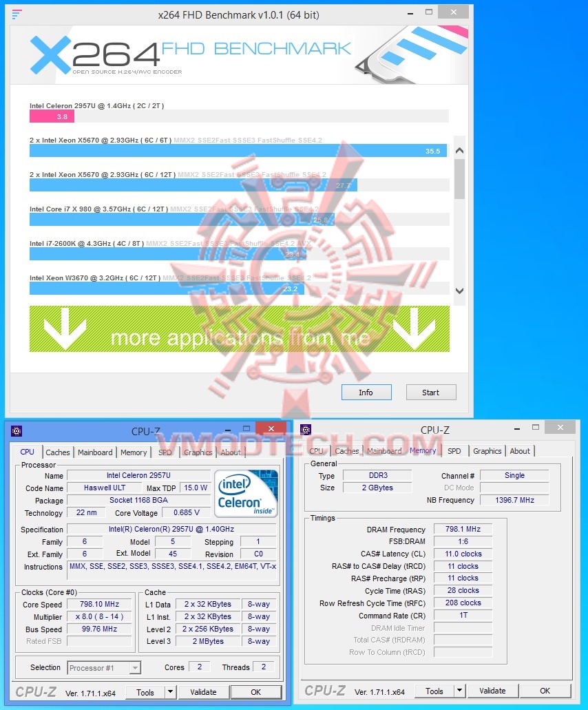Click CAS# Latency value '11.0 clocks'
This screenshot has width=588, height=710.
(x=463, y=554)
